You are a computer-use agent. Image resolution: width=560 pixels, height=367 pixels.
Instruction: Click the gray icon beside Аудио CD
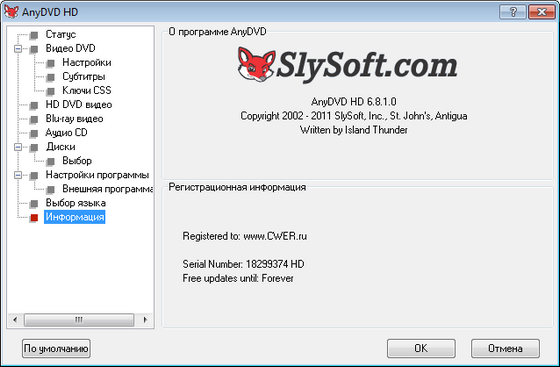pyautogui.click(x=34, y=133)
